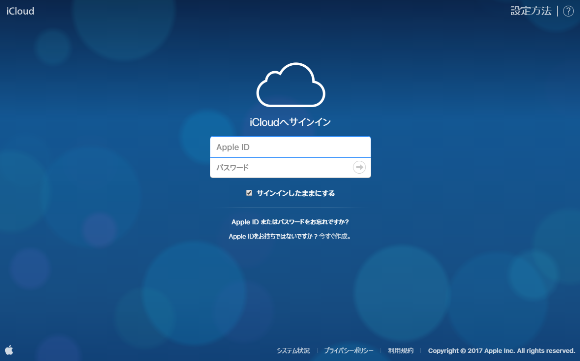Click the Apple ID input field

(290, 147)
